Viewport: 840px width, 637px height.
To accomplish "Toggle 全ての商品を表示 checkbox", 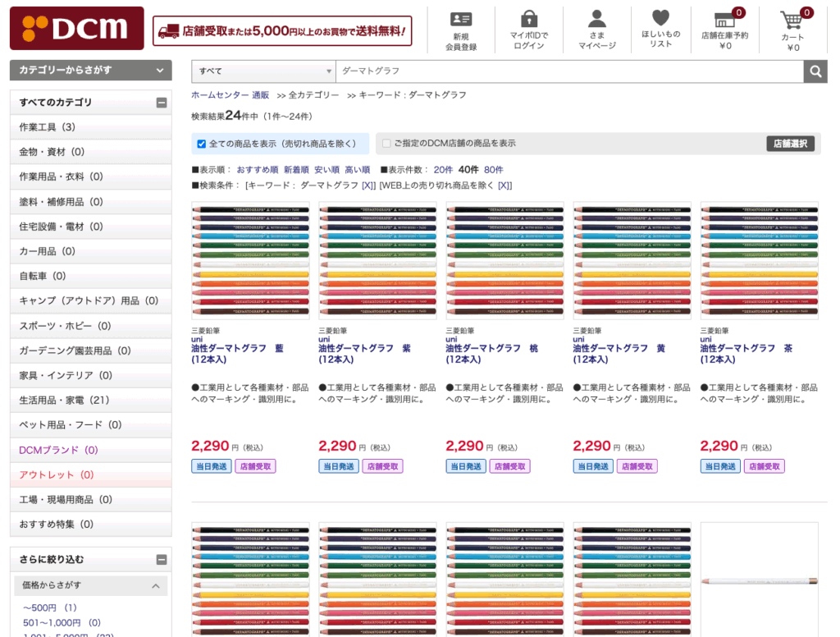I will (x=202, y=144).
